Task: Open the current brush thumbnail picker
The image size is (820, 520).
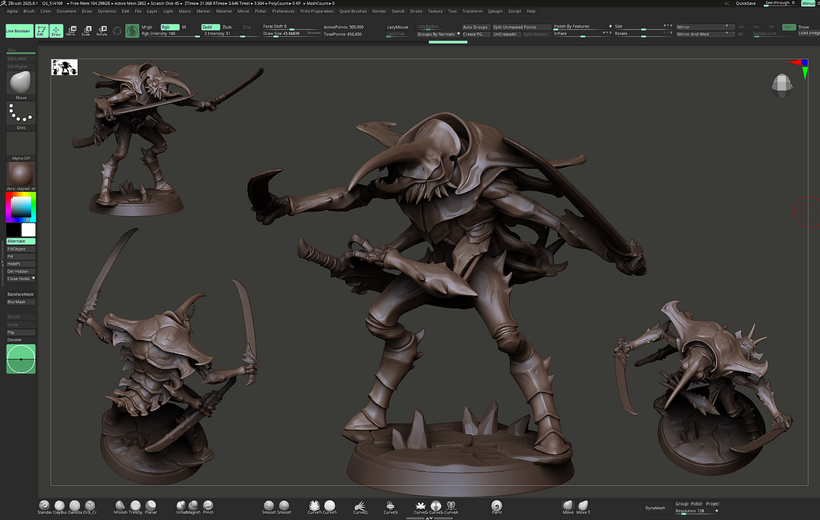Action: click(x=21, y=81)
